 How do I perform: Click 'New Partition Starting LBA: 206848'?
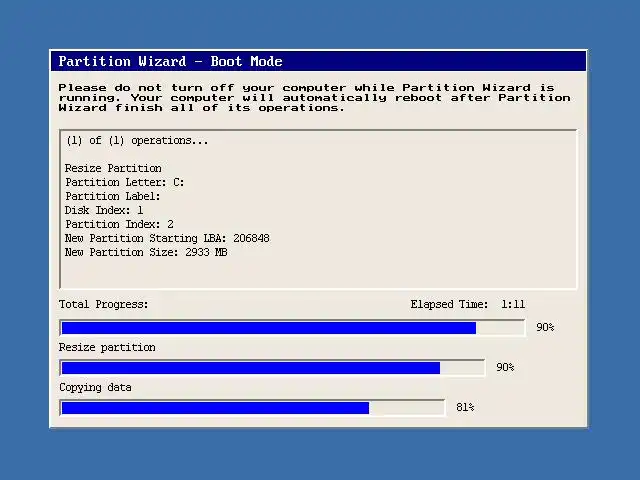pos(167,238)
